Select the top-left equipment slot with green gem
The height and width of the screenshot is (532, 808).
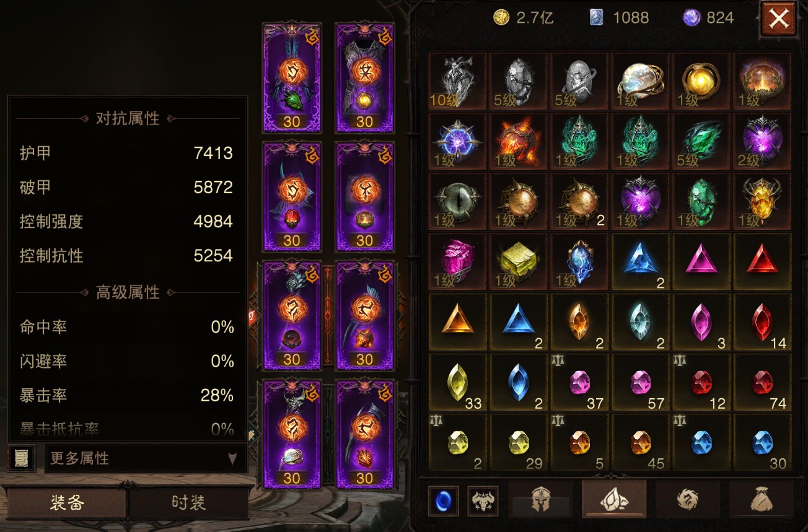[292, 78]
